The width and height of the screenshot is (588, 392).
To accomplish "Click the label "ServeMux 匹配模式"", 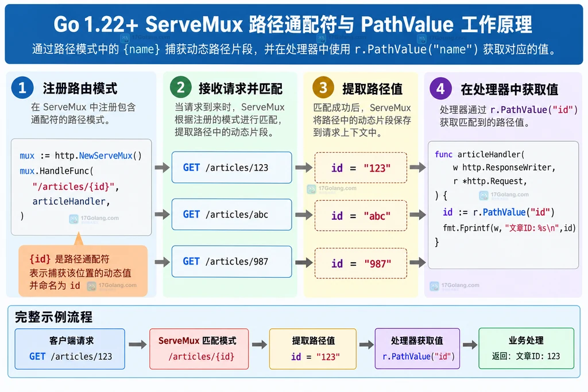I will pyautogui.click(x=198, y=341).
